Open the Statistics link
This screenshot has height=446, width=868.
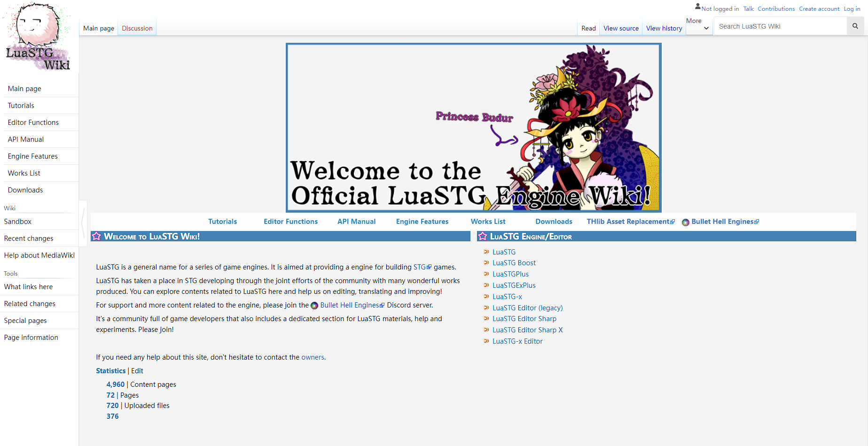pos(111,371)
